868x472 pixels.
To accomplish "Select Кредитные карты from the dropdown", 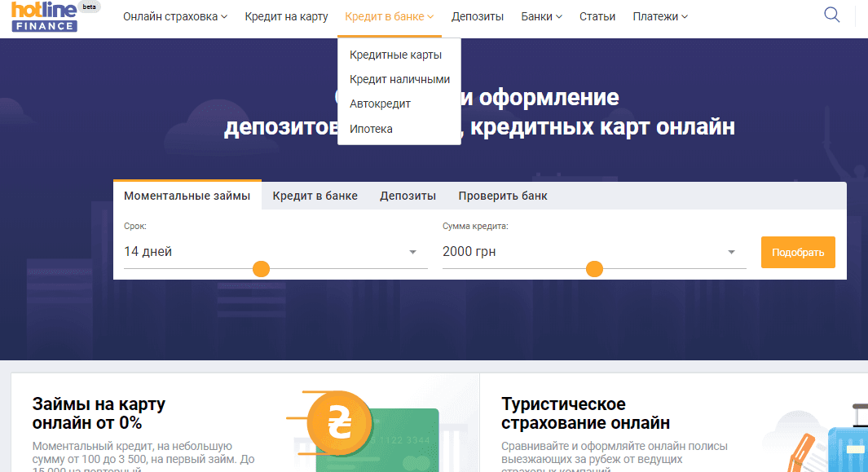I will 396,55.
